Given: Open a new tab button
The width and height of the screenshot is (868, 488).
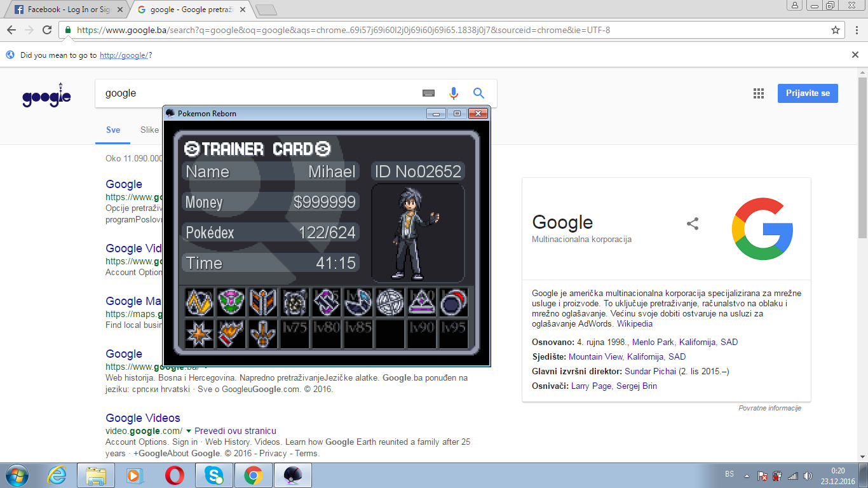Looking at the screenshot, I should click(267, 10).
